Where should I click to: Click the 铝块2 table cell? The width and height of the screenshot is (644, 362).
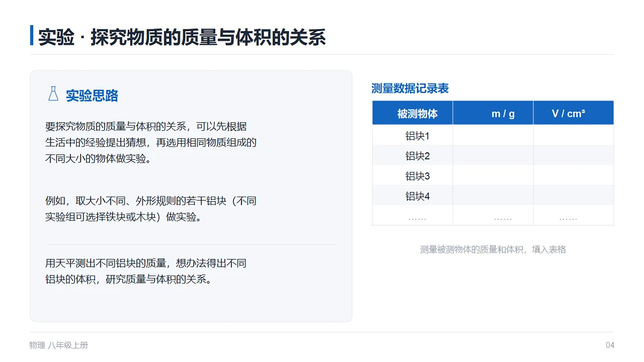click(x=413, y=155)
